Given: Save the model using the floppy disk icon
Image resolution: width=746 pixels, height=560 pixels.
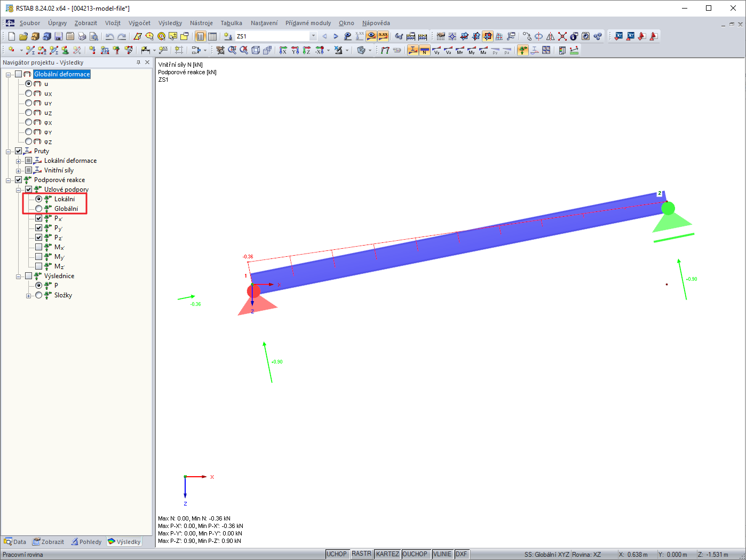Looking at the screenshot, I should click(58, 36).
